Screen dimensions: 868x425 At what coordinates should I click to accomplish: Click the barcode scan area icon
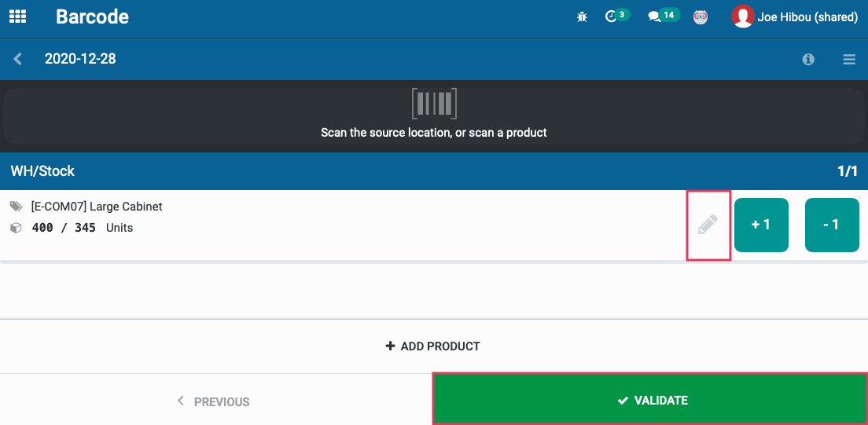click(434, 104)
